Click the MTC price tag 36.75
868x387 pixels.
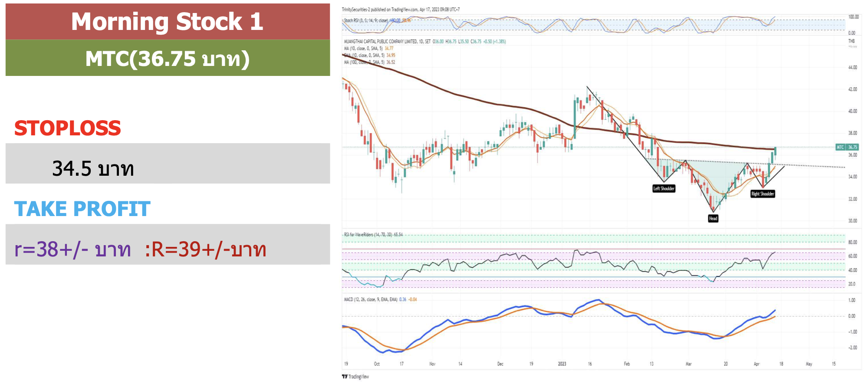(x=847, y=147)
